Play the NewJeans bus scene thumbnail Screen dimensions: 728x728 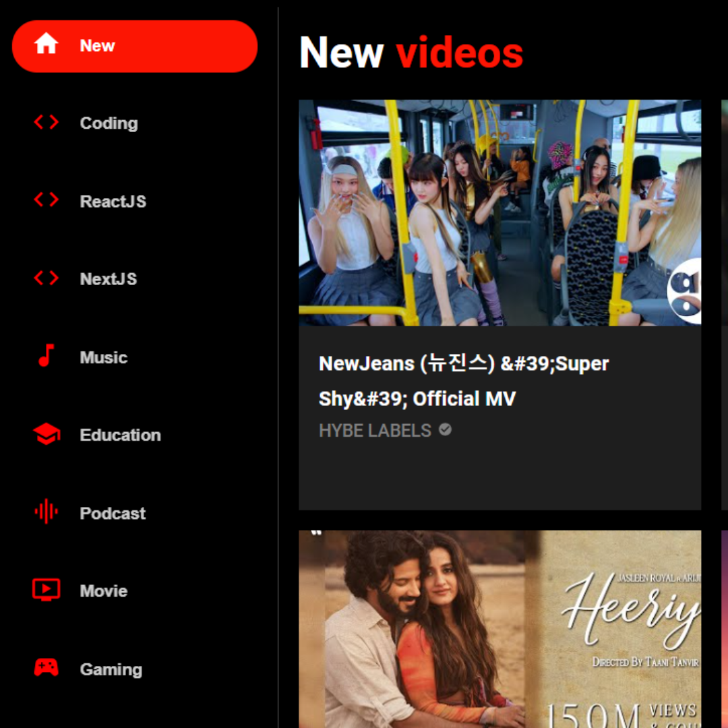point(499,212)
